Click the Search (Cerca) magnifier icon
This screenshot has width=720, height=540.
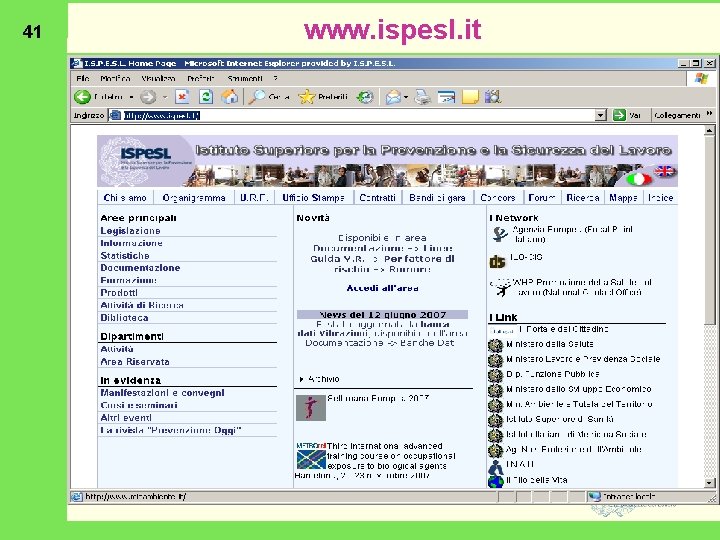(x=257, y=96)
